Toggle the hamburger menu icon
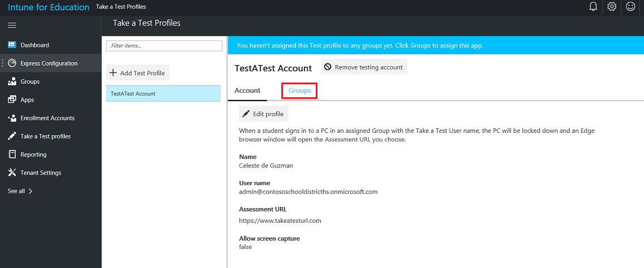This screenshot has height=268, width=644. [12, 25]
